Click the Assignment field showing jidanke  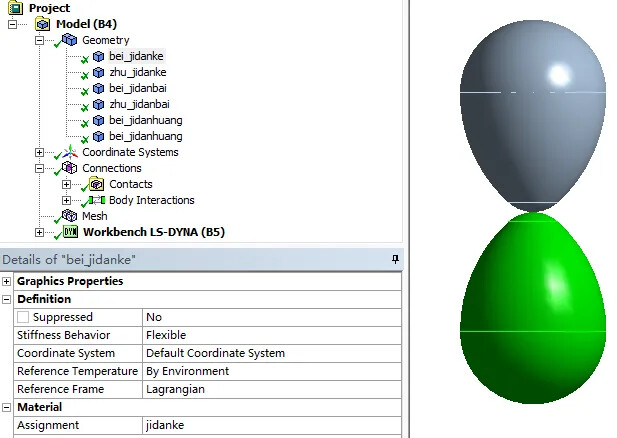tap(165, 425)
